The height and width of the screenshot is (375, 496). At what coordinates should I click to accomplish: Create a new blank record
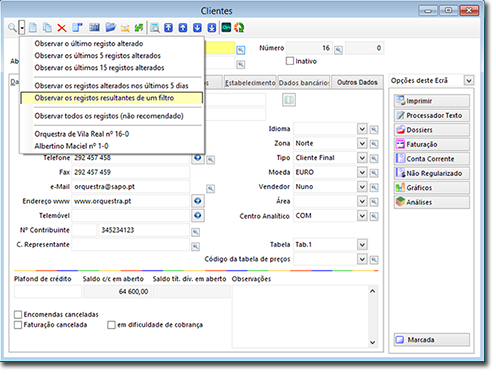tap(33, 28)
